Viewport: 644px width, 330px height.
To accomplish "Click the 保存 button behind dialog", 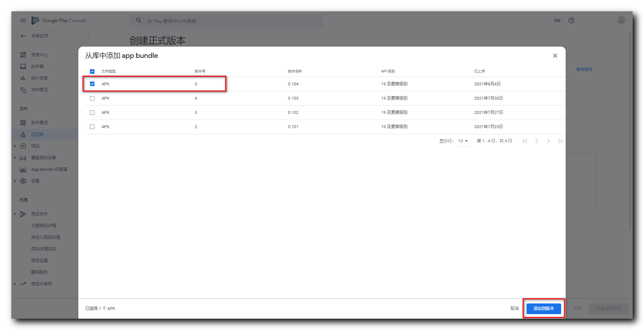I will [578, 308].
